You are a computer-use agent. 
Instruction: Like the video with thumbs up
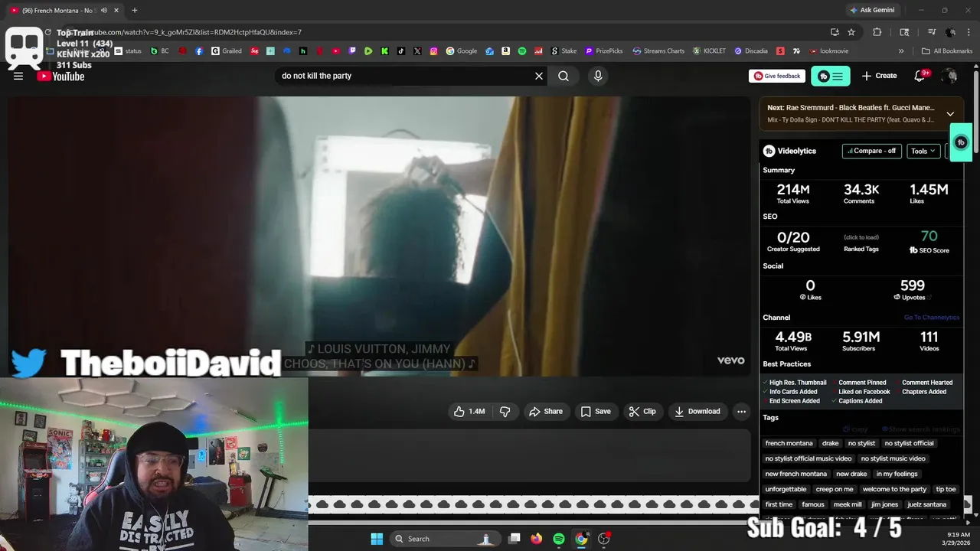click(x=469, y=411)
